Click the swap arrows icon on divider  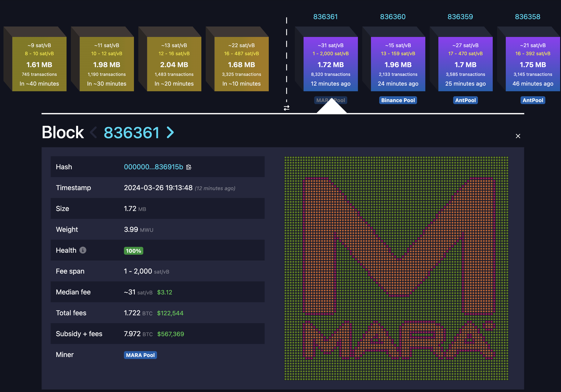coord(287,108)
